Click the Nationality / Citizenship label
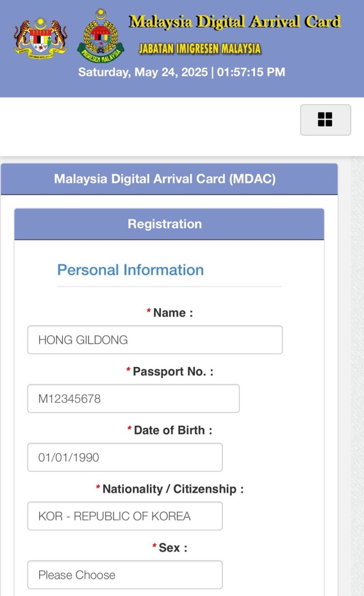 pyautogui.click(x=172, y=489)
